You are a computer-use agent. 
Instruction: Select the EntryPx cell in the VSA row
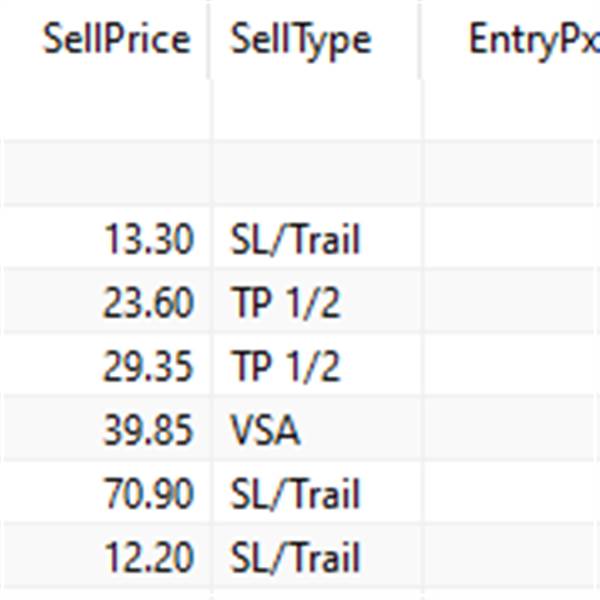click(x=512, y=431)
